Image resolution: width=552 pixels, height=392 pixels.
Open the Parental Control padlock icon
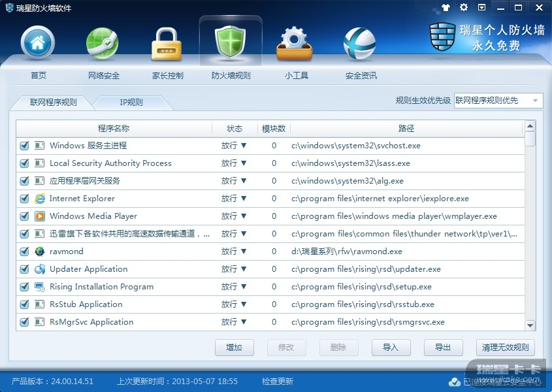167,44
